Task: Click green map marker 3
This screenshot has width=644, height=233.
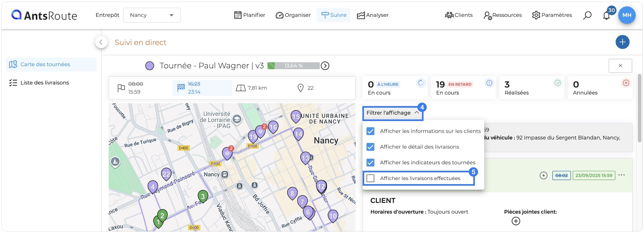Action: [x=203, y=197]
